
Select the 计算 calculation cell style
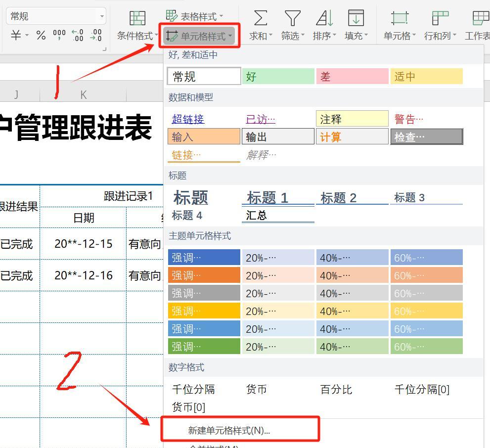(x=352, y=136)
